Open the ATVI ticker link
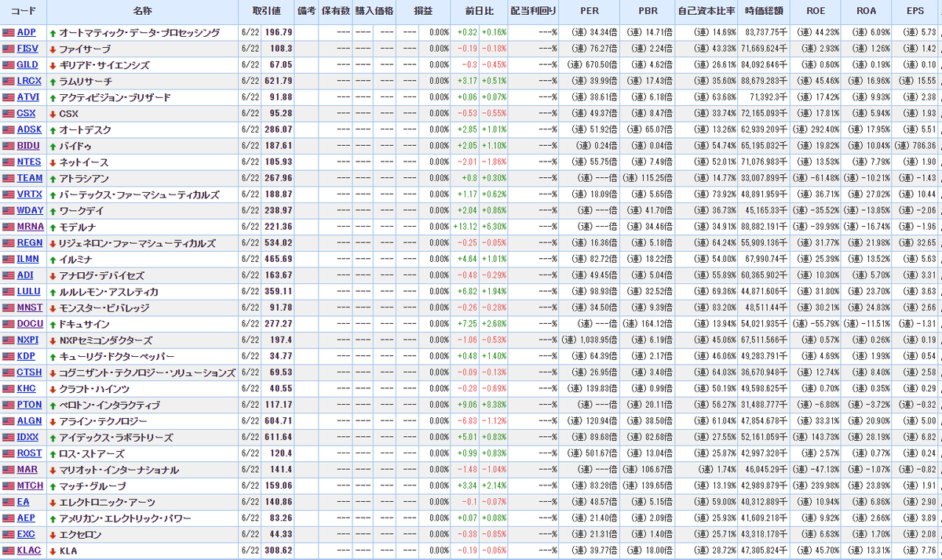The height and width of the screenshot is (560, 942). click(27, 97)
